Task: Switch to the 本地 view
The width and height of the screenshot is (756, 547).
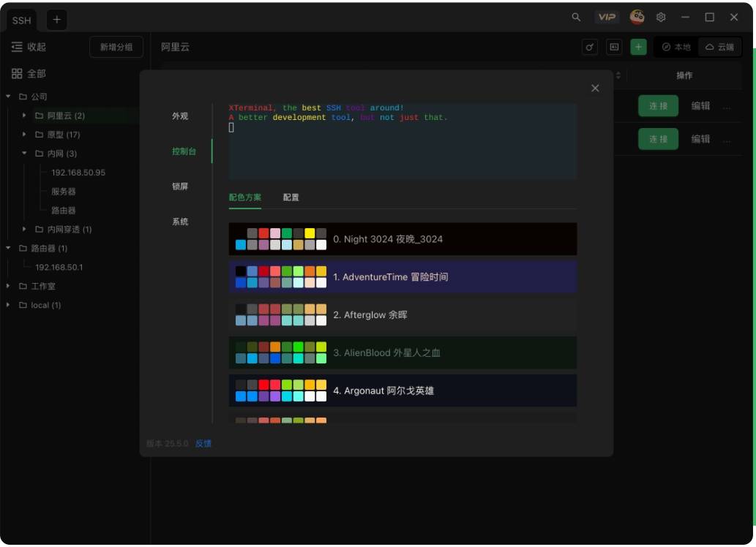Action: coord(676,47)
